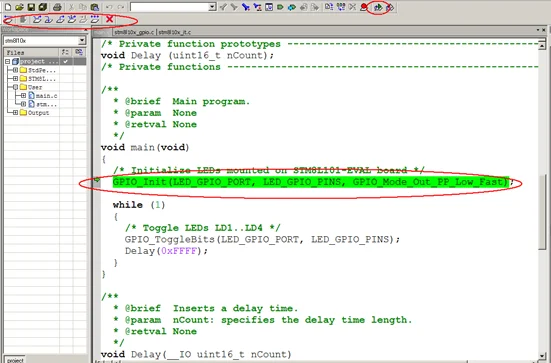Print the file with printer icon
This screenshot has height=363, width=551.
[57, 7]
